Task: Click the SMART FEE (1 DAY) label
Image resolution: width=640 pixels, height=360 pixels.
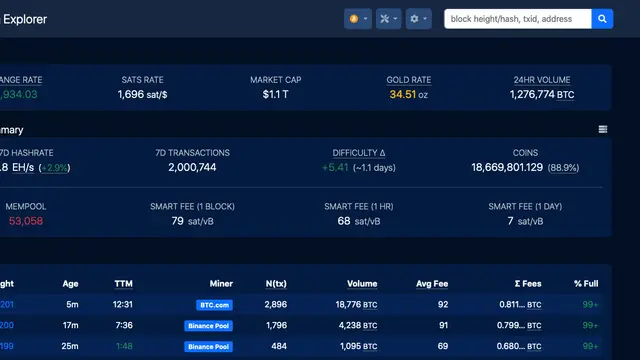Action: point(525,207)
